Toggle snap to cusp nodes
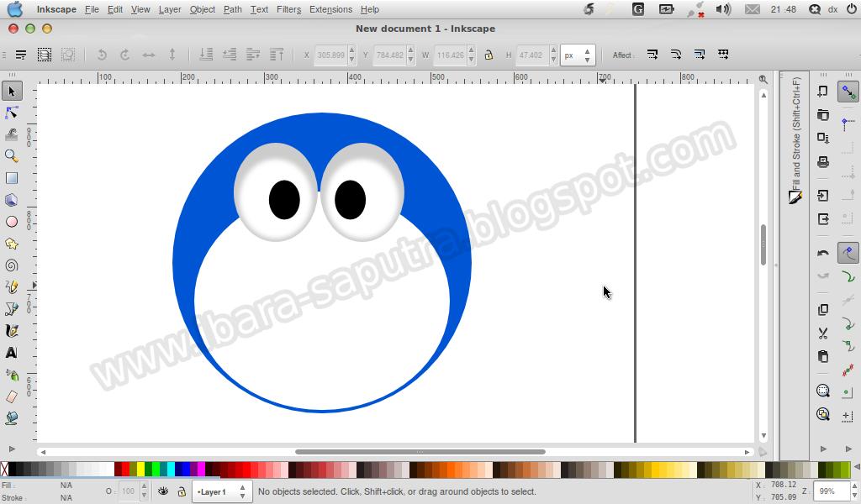Image resolution: width=861 pixels, height=504 pixels. tap(848, 323)
